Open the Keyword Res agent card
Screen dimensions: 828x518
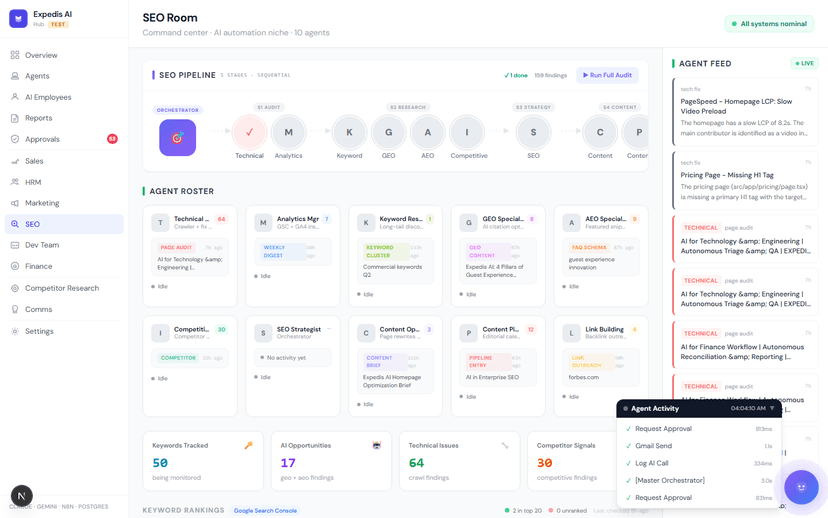396,256
